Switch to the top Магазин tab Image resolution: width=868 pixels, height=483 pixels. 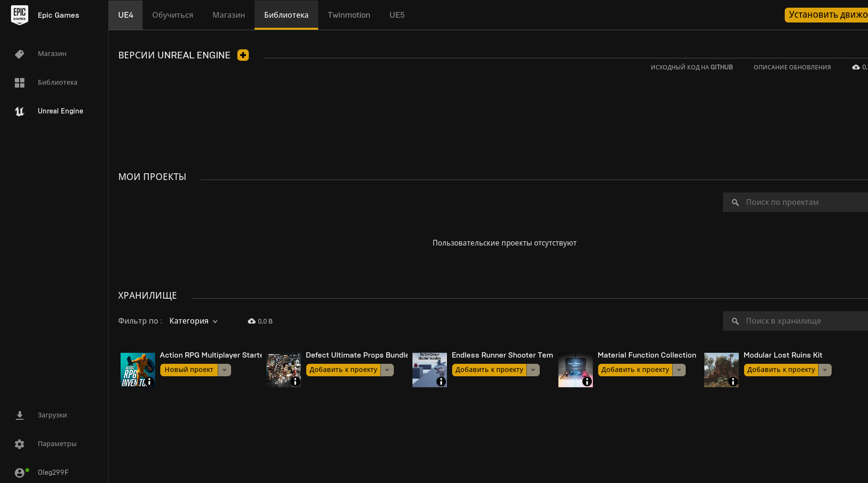tap(229, 15)
